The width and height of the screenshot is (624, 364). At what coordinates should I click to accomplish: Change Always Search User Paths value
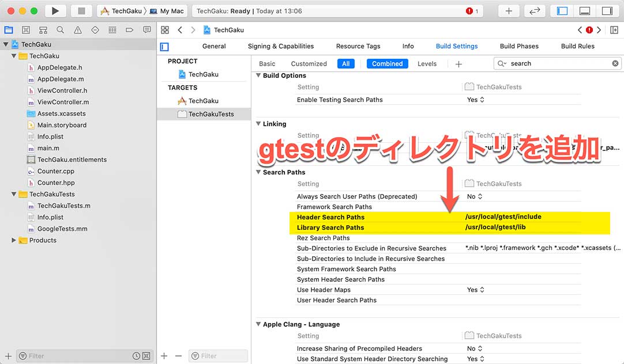coord(475,196)
